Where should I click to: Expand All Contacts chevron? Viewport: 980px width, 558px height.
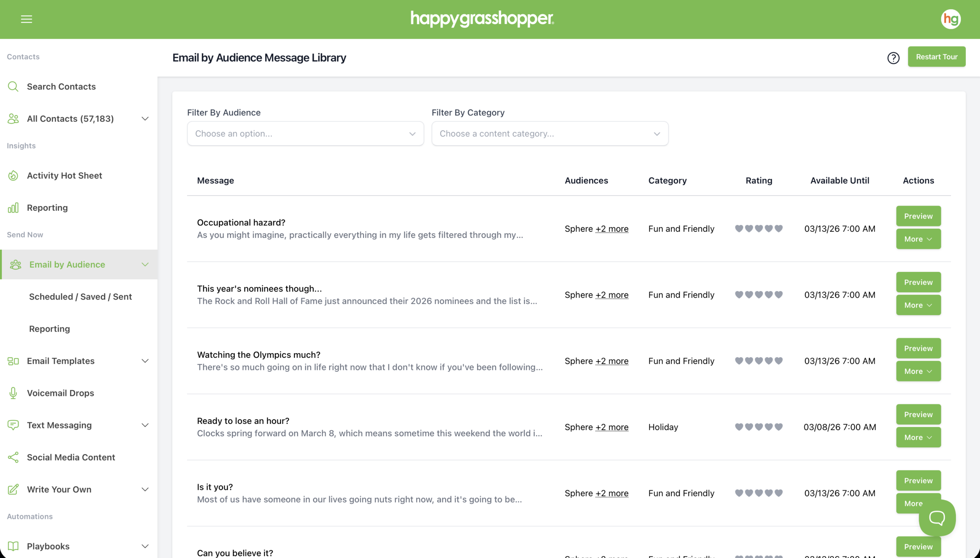145,119
